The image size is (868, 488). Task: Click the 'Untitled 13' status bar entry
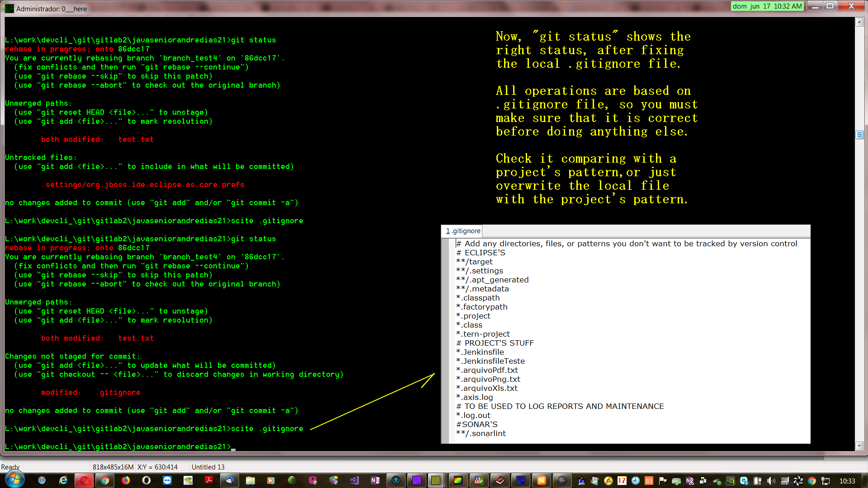tap(208, 467)
